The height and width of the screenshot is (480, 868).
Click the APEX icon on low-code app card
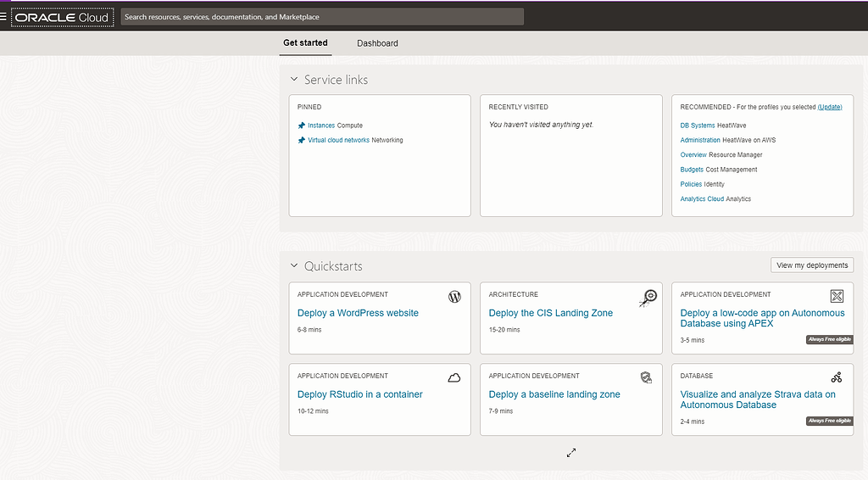click(x=837, y=296)
